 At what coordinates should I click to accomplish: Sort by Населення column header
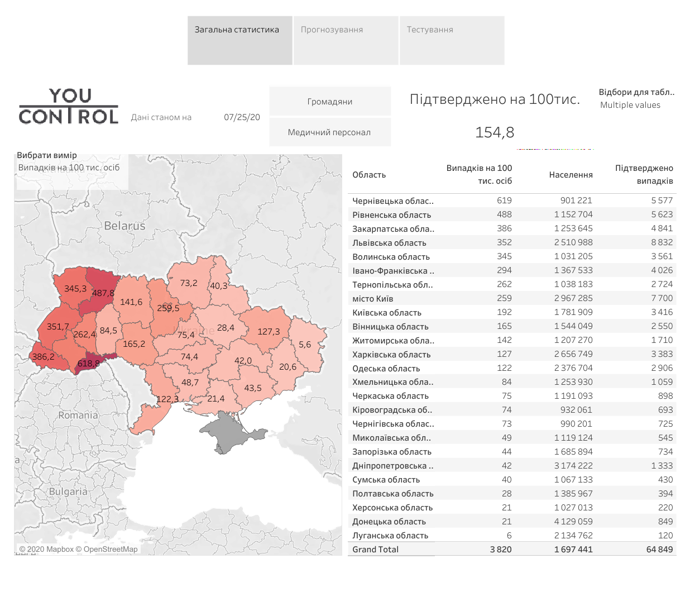coord(571,175)
